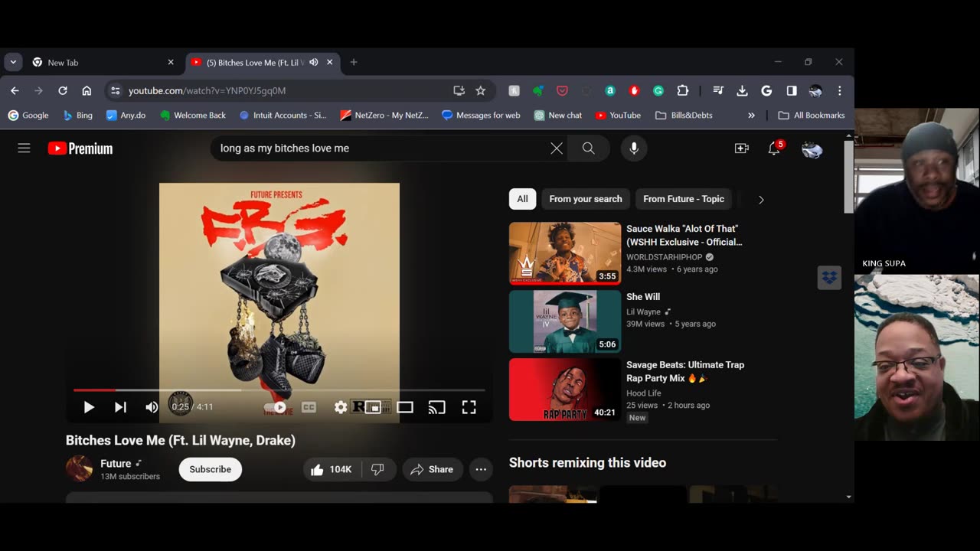Like the video with 104K likes
The width and height of the screenshot is (980, 551).
click(x=332, y=469)
